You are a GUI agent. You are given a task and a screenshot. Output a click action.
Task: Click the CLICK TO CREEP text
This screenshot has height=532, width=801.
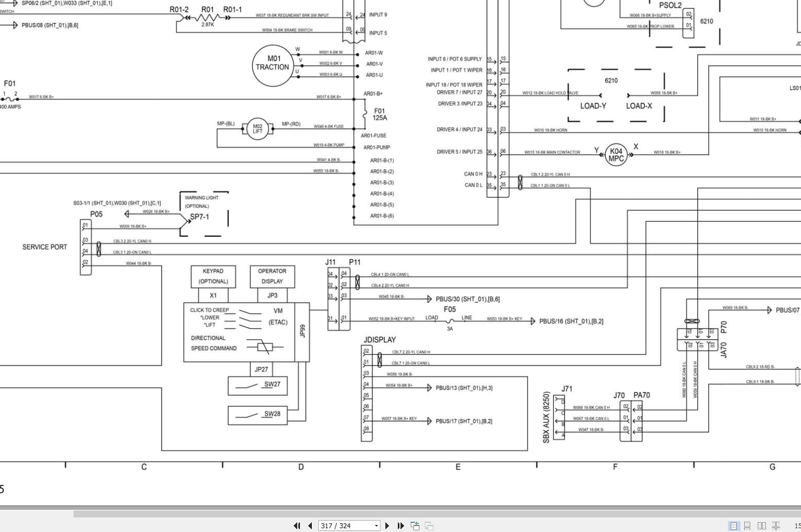(x=209, y=310)
